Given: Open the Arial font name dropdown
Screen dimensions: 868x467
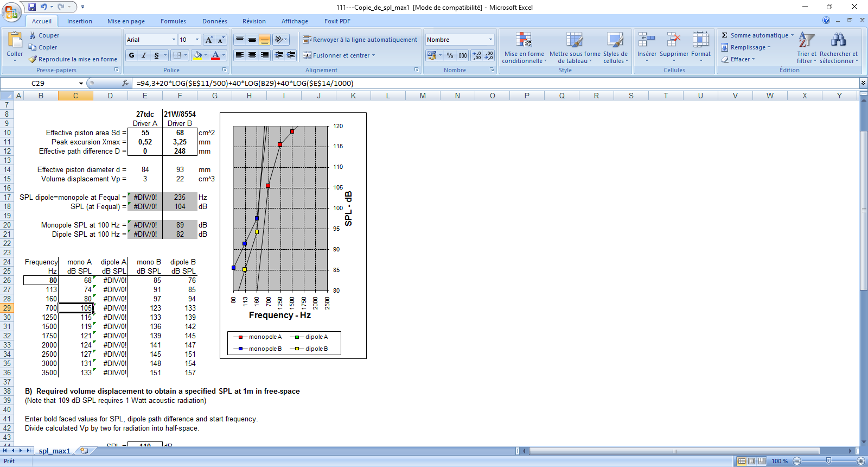Looking at the screenshot, I should click(174, 40).
